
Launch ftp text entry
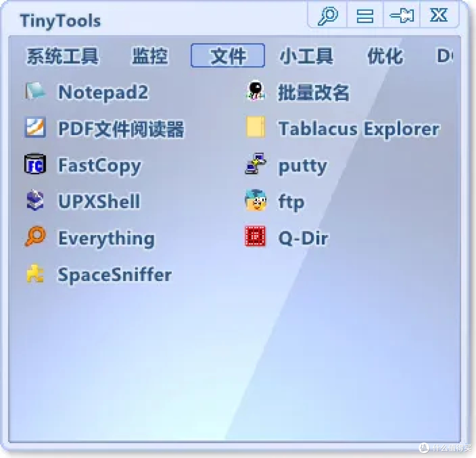pyautogui.click(x=291, y=202)
